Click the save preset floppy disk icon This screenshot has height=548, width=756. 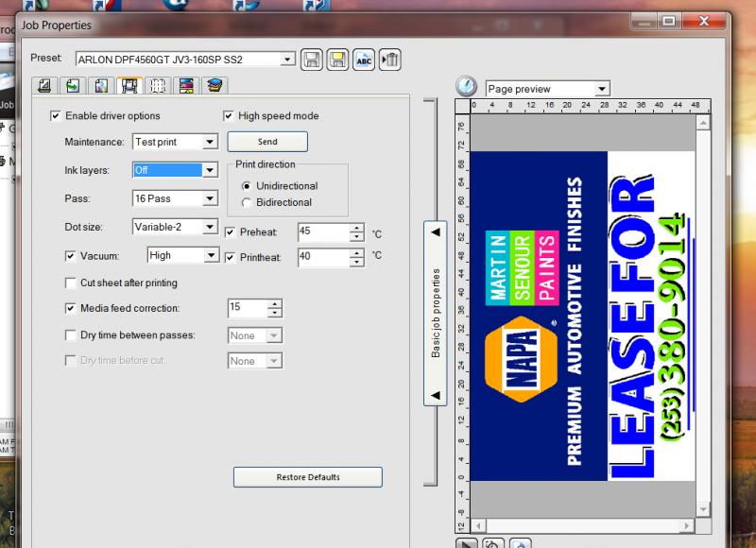(312, 60)
